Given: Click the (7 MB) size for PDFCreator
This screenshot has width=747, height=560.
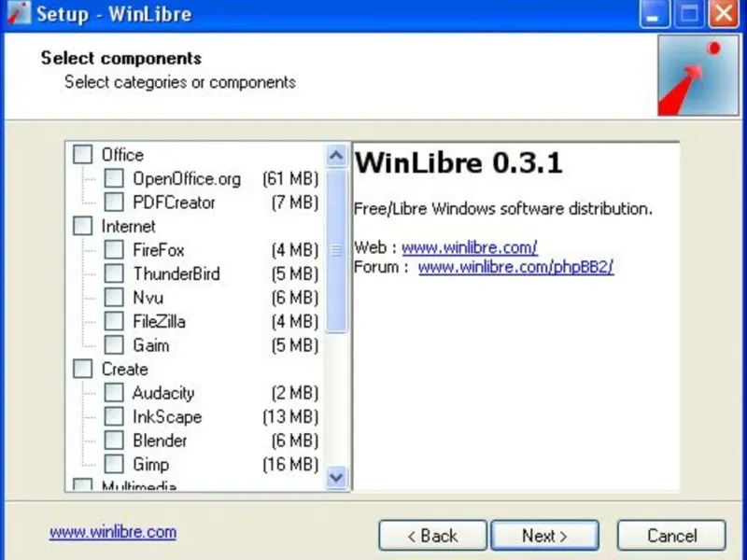Looking at the screenshot, I should click(x=295, y=203).
